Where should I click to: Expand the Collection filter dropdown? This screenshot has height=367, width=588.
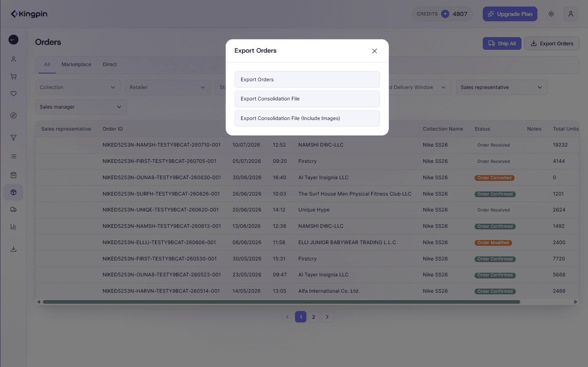pos(78,87)
